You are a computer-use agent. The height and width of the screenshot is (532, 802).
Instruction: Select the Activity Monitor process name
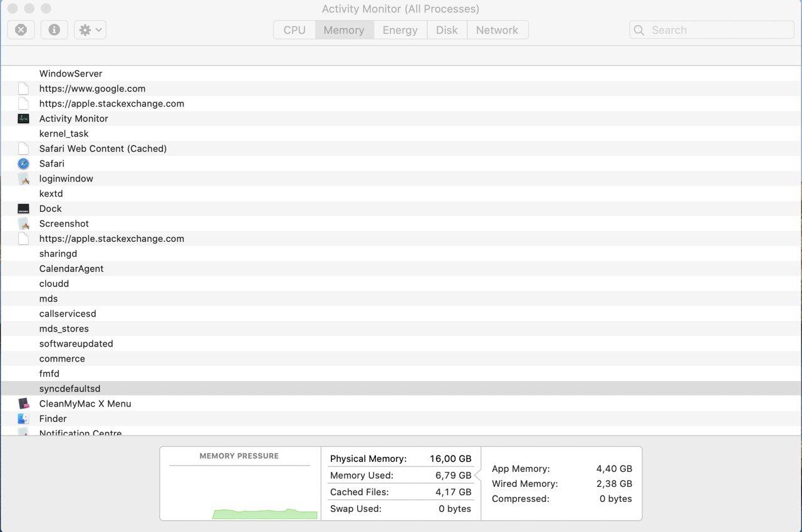click(73, 118)
